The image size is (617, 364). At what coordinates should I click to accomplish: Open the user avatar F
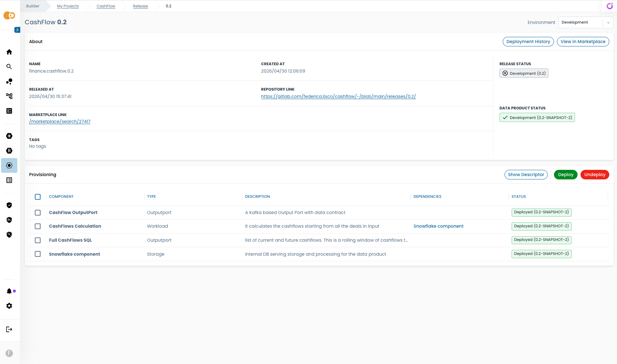tap(9, 353)
